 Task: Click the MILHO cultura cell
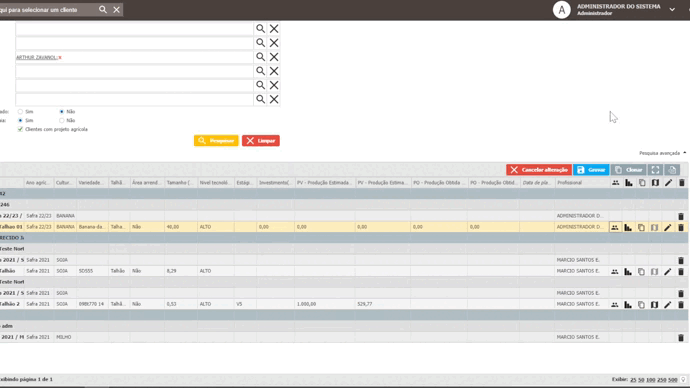coord(66,337)
